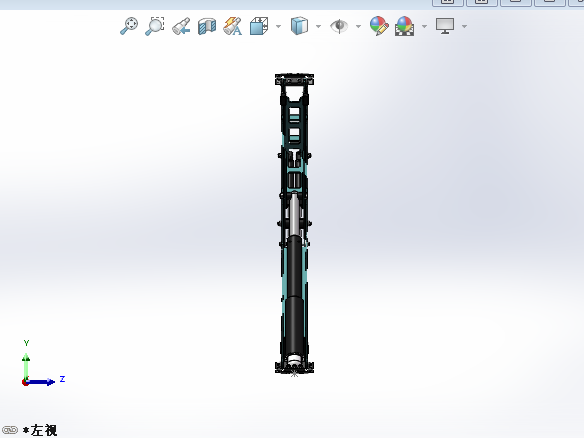Expand the View Orientation dropdown arrow

(x=278, y=26)
